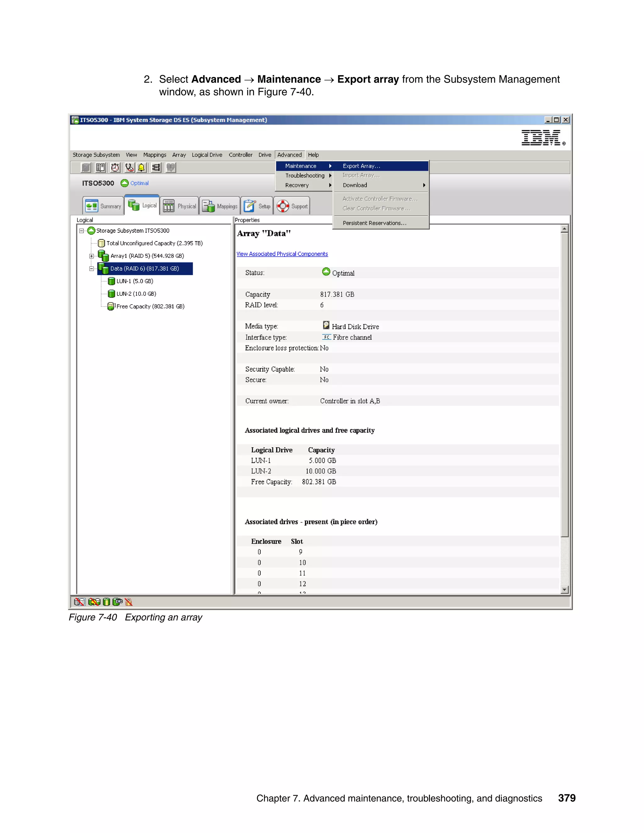Image resolution: width=644 pixels, height=833 pixels.
Task: Click 'Controller in slot A,B' owner value
Action: point(350,401)
